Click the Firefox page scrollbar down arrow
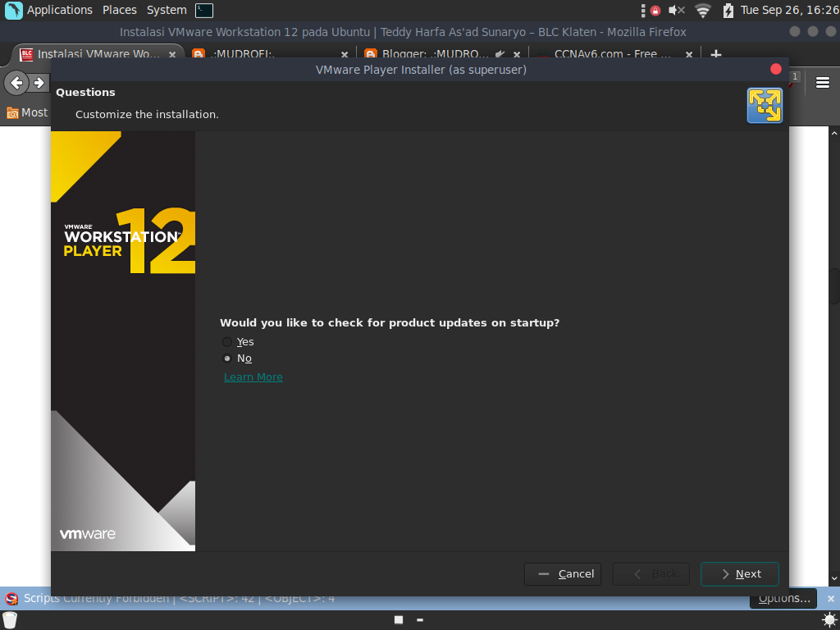This screenshot has height=630, width=840. pyautogui.click(x=834, y=579)
